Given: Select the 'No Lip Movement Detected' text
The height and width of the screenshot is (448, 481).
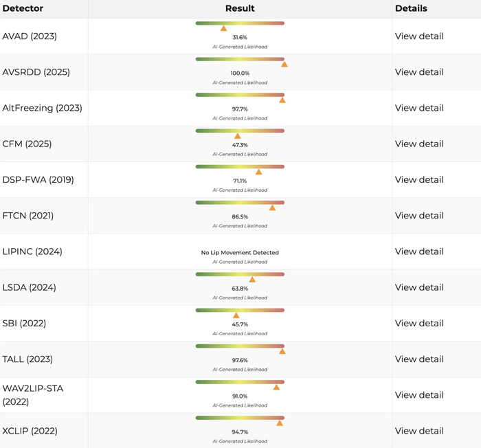Looking at the screenshot, I should tap(240, 252).
